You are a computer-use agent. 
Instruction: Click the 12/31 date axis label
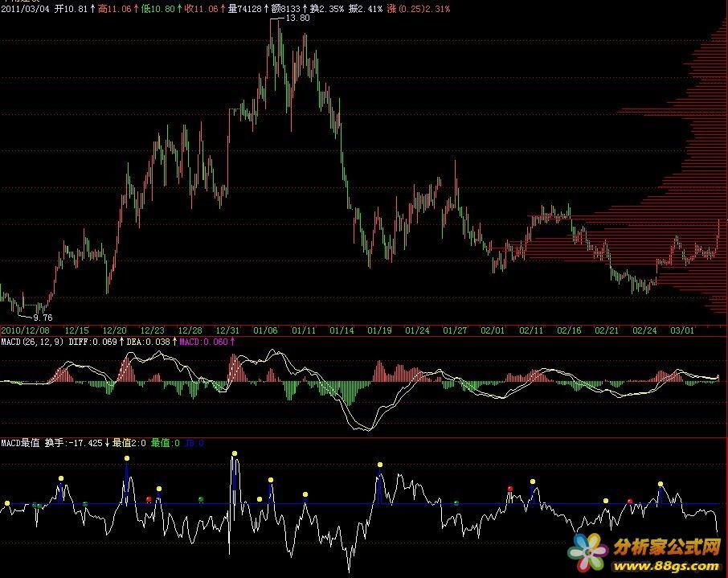tap(227, 330)
